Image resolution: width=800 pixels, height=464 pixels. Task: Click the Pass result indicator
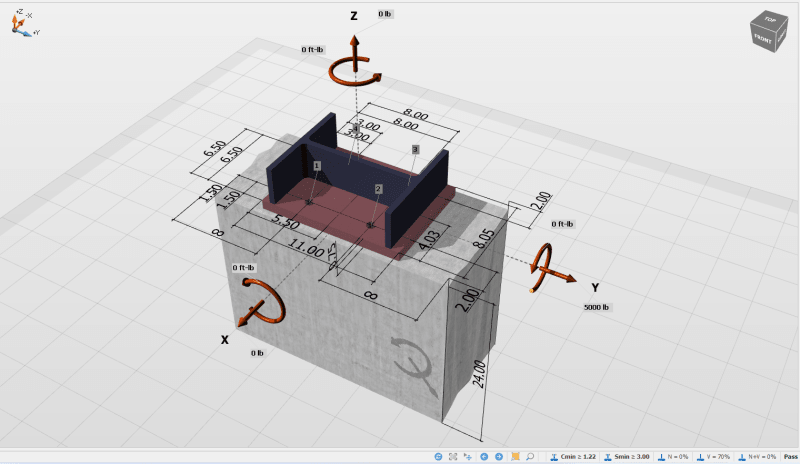coord(791,457)
